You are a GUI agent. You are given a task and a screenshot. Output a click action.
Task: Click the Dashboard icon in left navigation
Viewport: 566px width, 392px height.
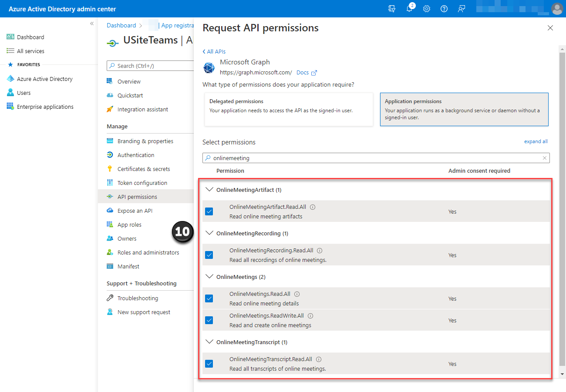point(10,37)
